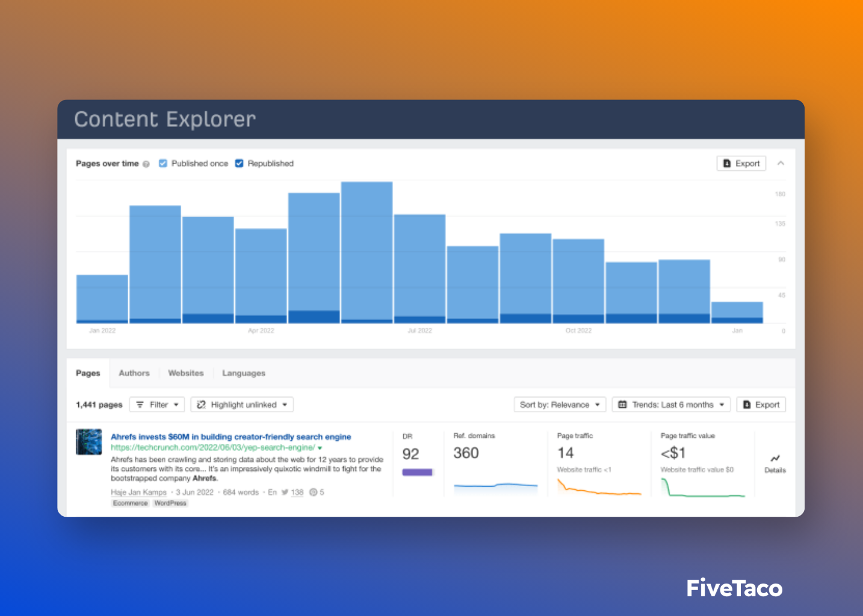This screenshot has height=616, width=863.
Task: Open Trends: Last 6 months dropdown
Action: coord(671,405)
